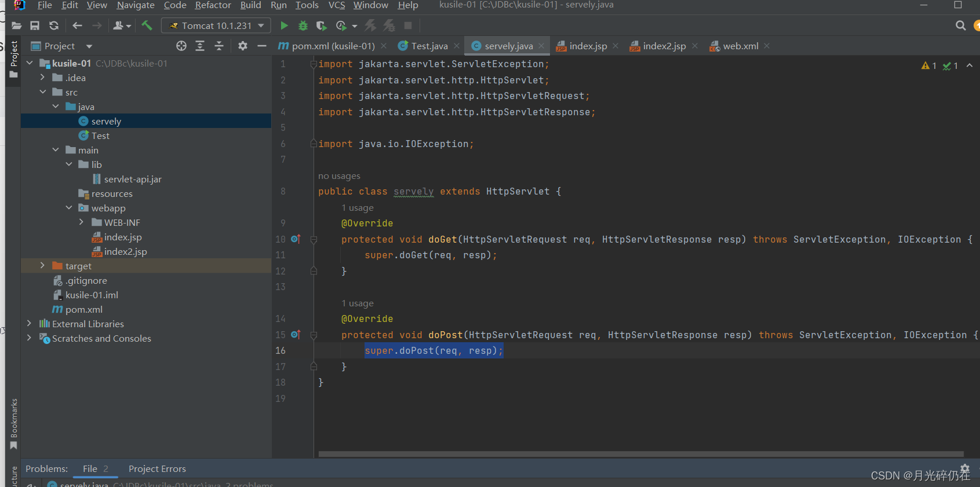Close the servely.java tab
This screenshot has height=487, width=980.
pyautogui.click(x=541, y=46)
